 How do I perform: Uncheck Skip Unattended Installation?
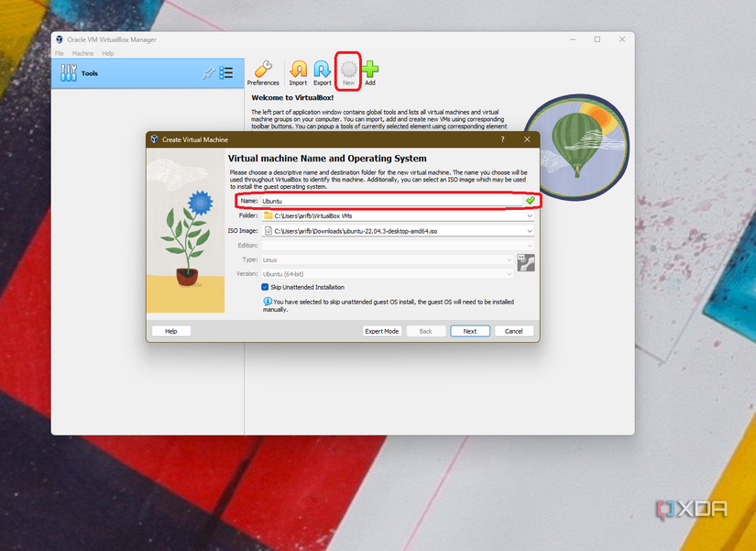pos(265,287)
